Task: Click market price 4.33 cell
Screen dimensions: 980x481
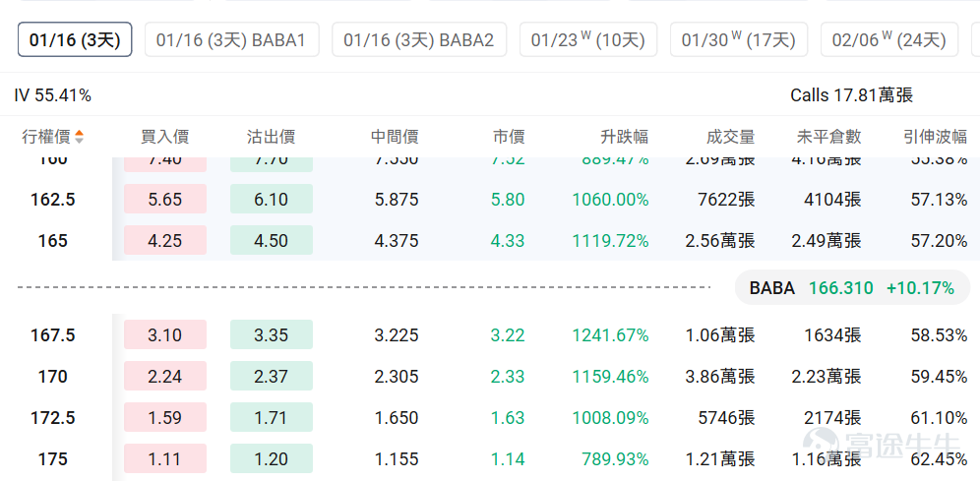Action: pyautogui.click(x=508, y=240)
